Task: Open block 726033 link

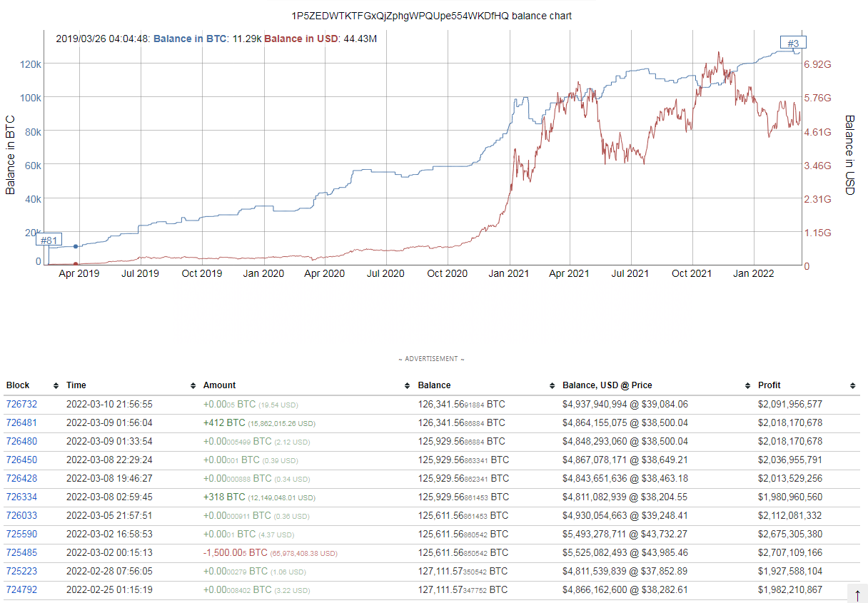Action: (21, 515)
